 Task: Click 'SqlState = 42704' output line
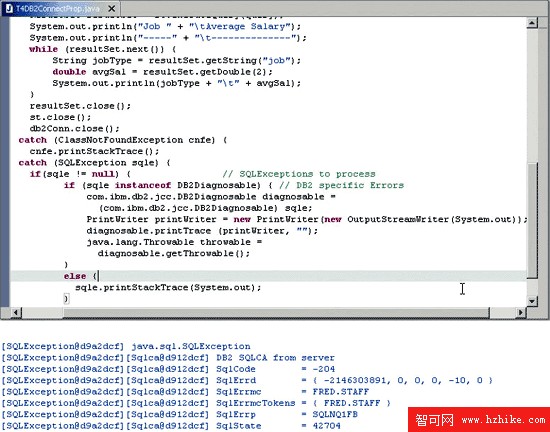click(x=171, y=426)
